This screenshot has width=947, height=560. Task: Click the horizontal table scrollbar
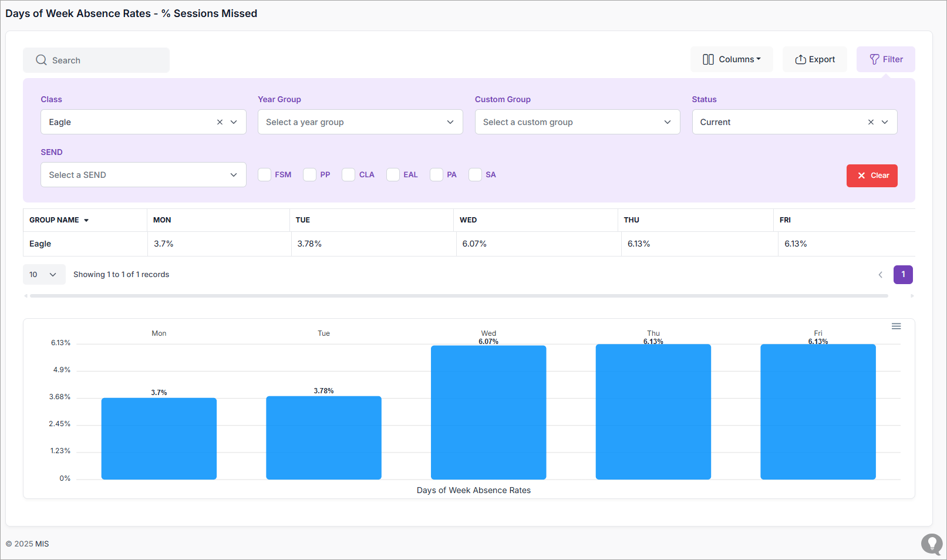(458, 296)
